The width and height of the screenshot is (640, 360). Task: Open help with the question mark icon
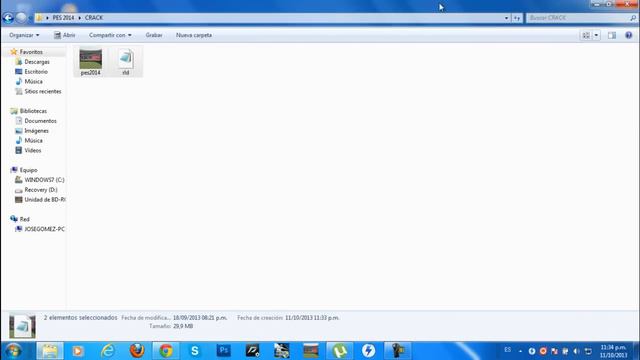[629, 36]
